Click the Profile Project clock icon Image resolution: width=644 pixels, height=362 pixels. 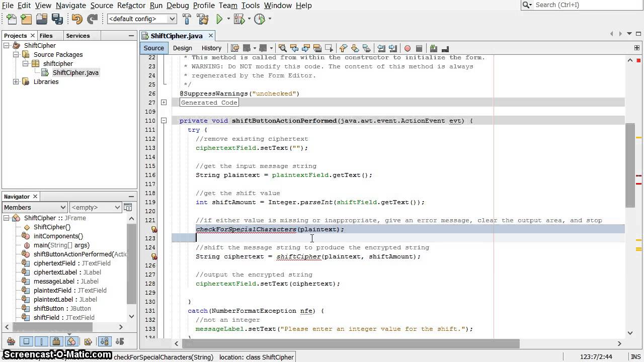tap(260, 19)
